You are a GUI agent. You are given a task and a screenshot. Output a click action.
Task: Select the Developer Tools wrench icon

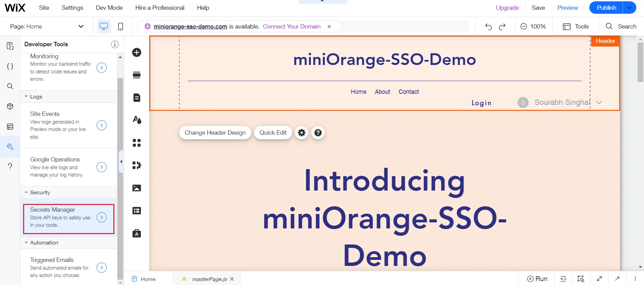pyautogui.click(x=10, y=147)
